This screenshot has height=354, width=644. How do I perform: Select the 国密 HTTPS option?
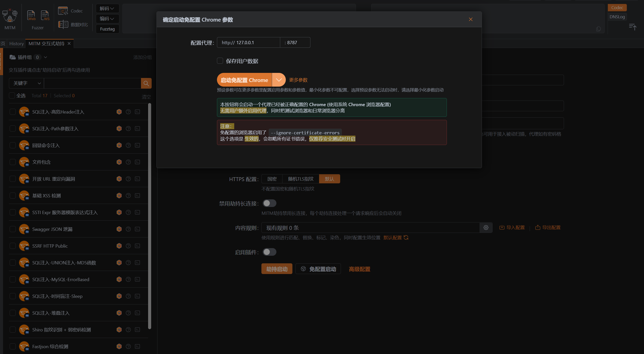272,179
